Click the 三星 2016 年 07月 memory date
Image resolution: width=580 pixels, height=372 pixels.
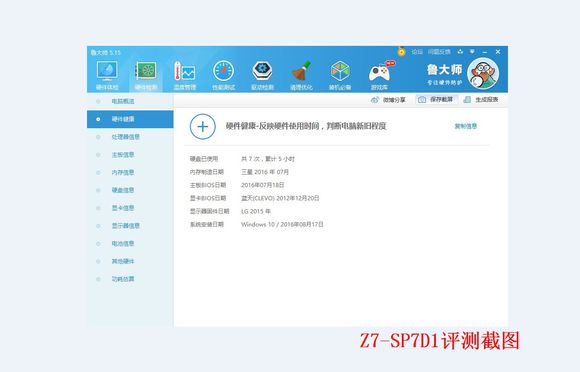[265, 172]
